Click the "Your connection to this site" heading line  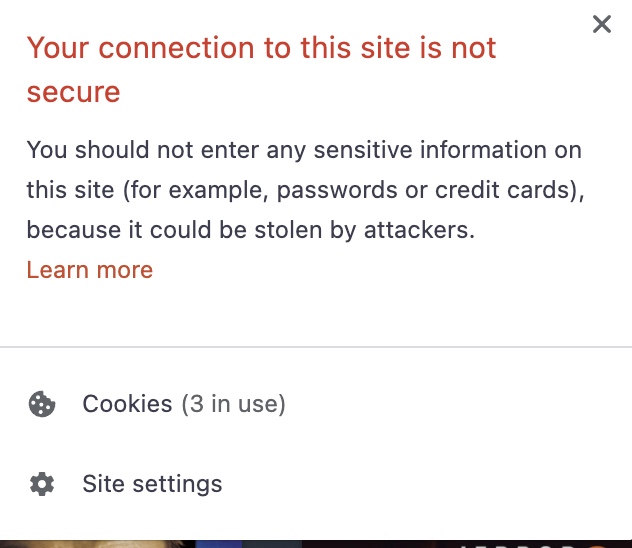pyautogui.click(x=261, y=48)
